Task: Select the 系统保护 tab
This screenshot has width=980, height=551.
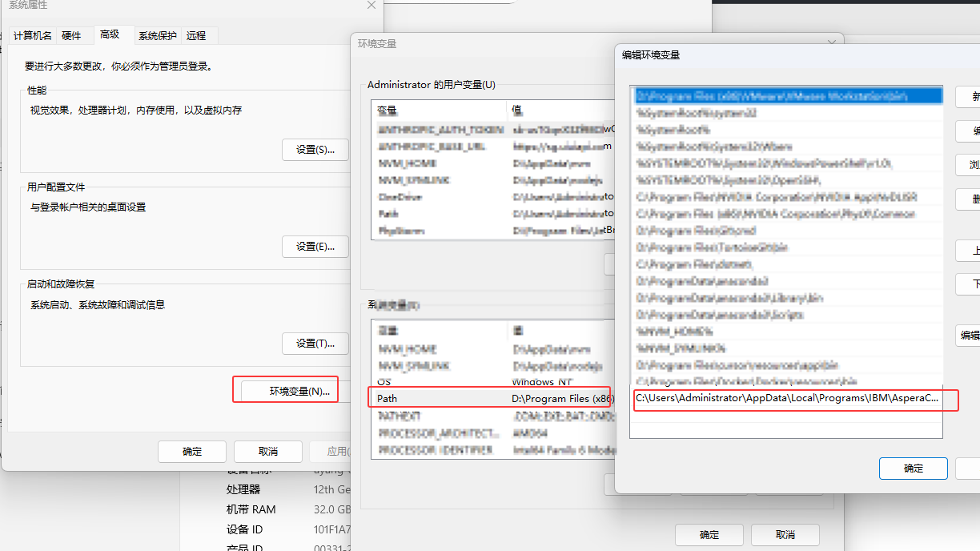Action: point(158,35)
